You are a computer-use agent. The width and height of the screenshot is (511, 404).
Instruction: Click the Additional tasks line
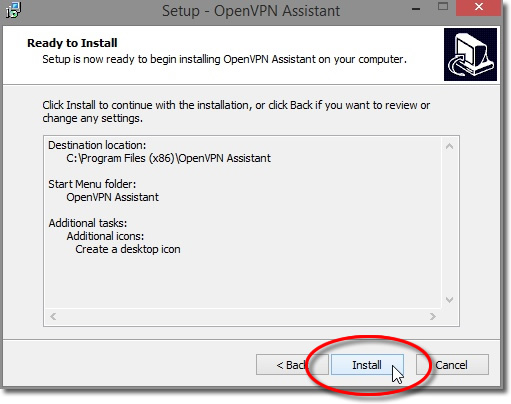tap(88, 223)
